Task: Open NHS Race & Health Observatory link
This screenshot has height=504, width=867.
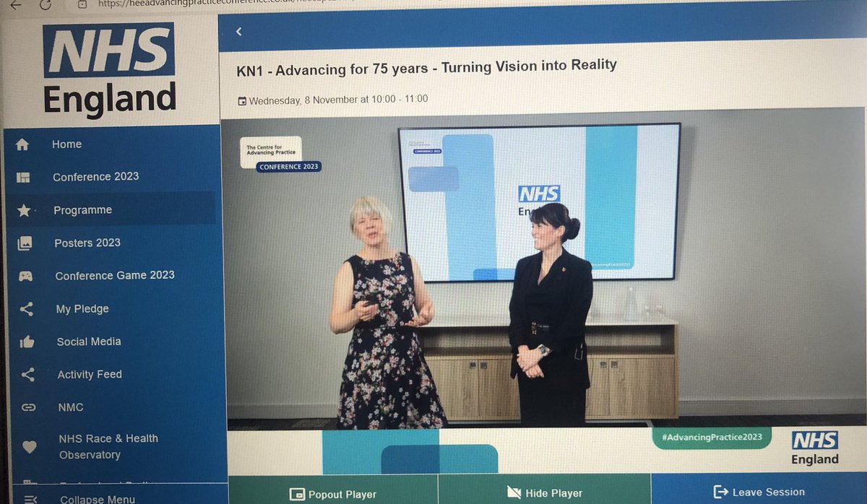Action: click(x=108, y=446)
